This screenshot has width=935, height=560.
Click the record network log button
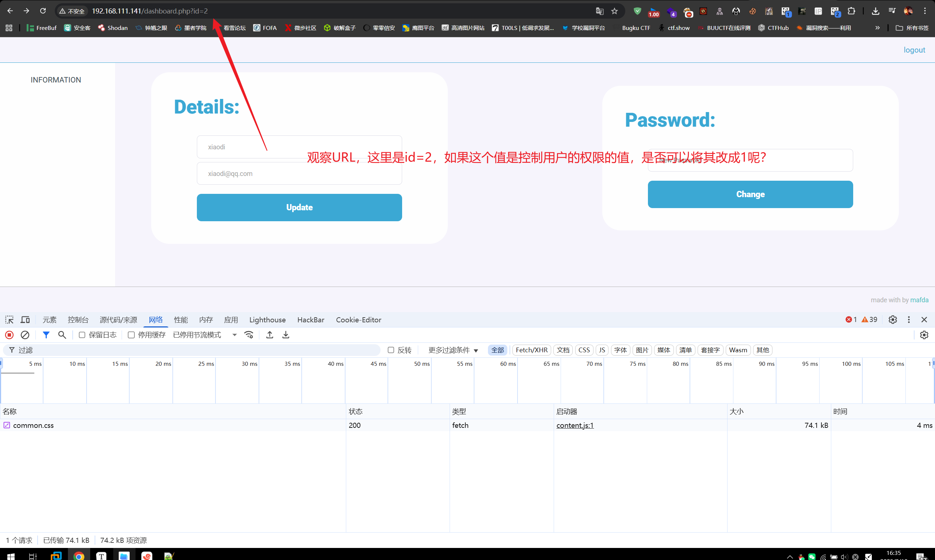[9, 335]
